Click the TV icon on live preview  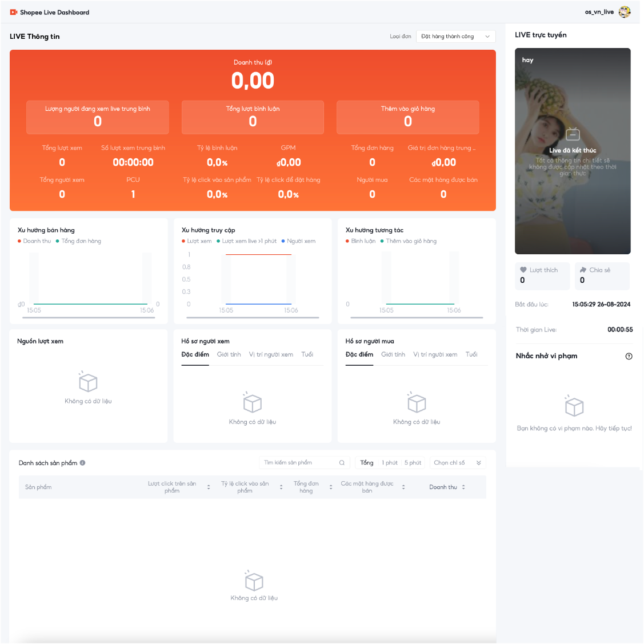[573, 134]
